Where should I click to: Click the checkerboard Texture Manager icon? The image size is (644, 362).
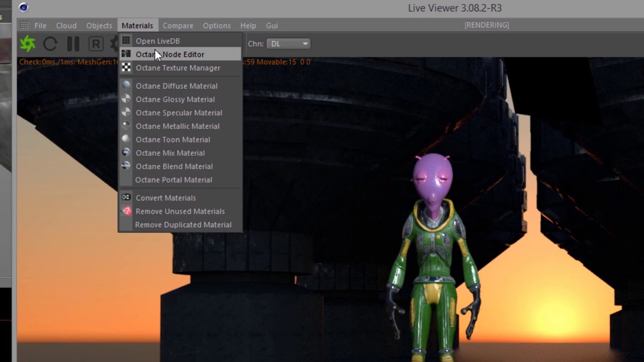tap(126, 67)
